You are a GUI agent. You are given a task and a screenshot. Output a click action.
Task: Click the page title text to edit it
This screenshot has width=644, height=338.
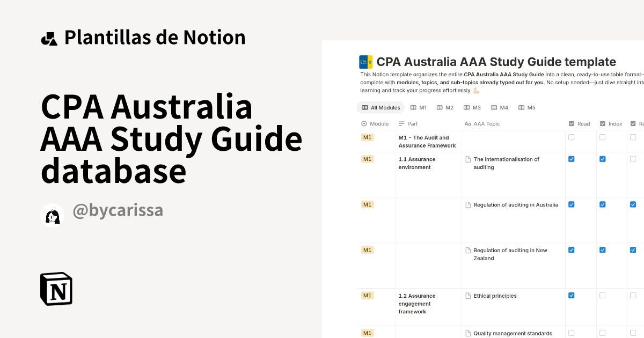496,62
